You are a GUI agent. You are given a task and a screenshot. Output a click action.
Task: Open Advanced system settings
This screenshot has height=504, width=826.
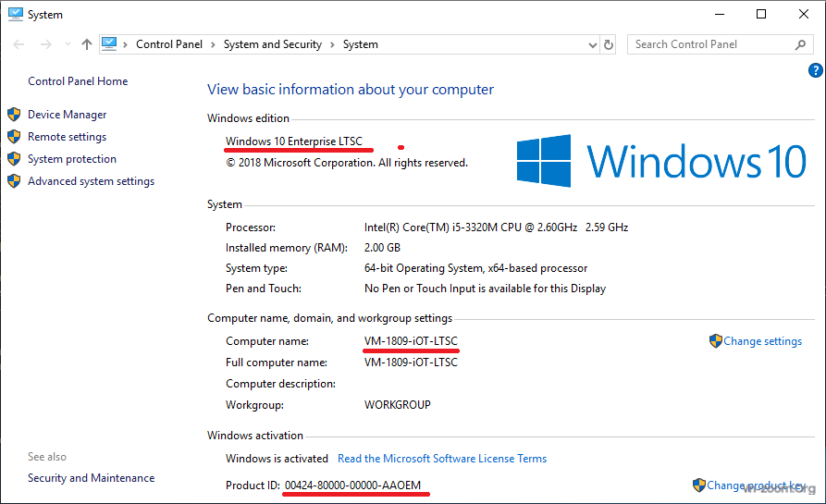92,181
